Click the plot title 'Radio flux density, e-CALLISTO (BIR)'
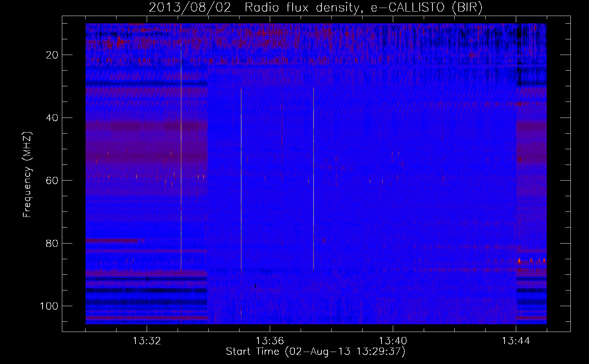Screen dimensions: 589x364 363,8
